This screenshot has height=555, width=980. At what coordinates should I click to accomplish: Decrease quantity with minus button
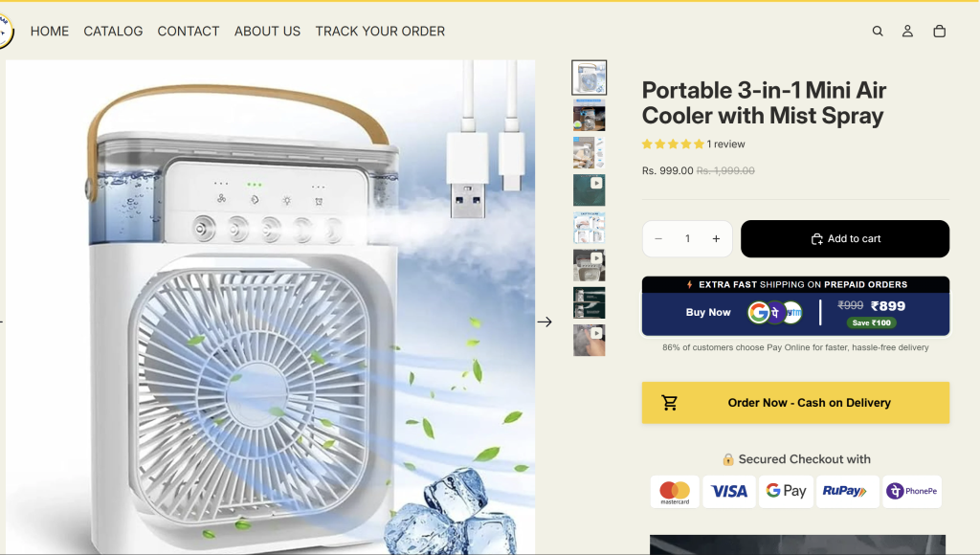[658, 239]
